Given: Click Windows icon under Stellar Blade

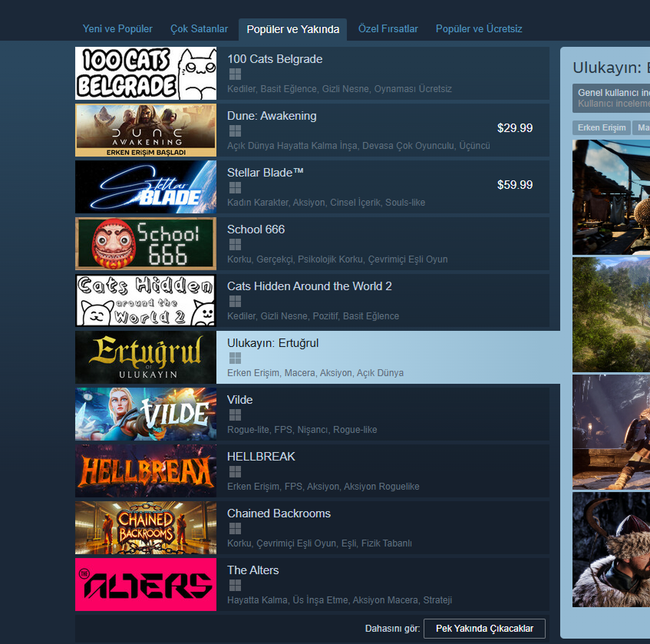Looking at the screenshot, I should click(x=235, y=188).
